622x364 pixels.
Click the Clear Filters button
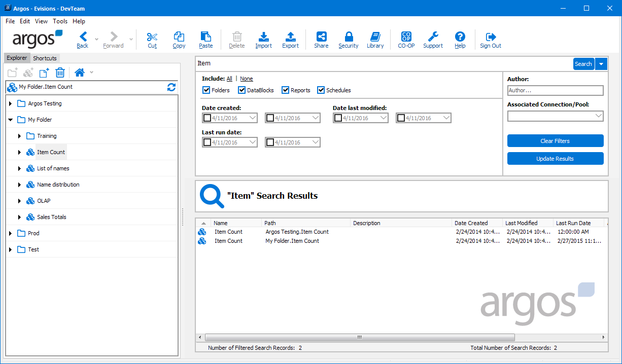point(555,141)
